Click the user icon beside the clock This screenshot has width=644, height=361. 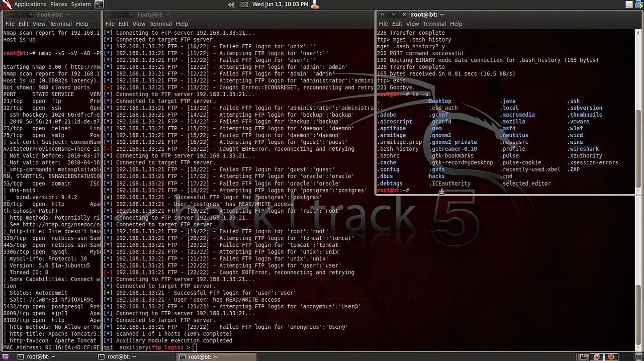[x=315, y=4]
